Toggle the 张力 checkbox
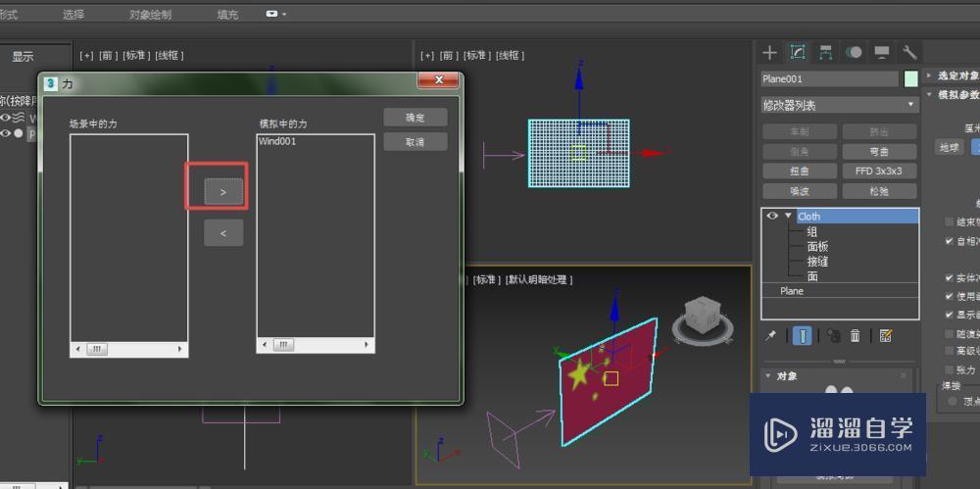The height and width of the screenshot is (489, 980). tap(950, 369)
